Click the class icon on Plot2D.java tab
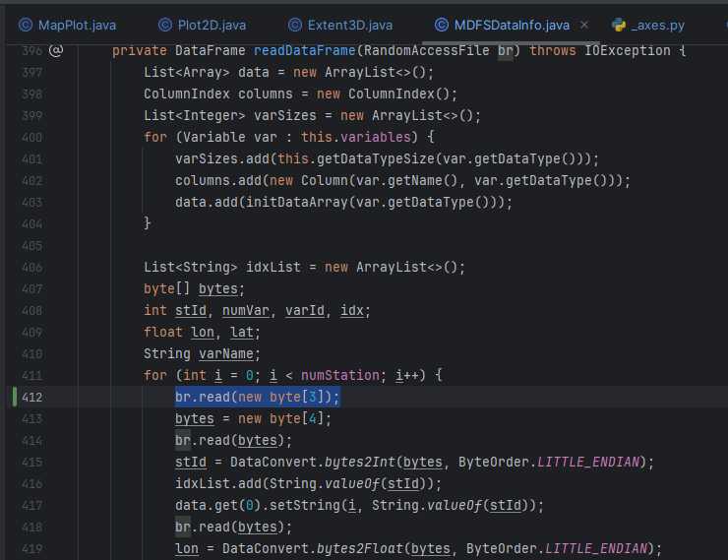 [164, 25]
